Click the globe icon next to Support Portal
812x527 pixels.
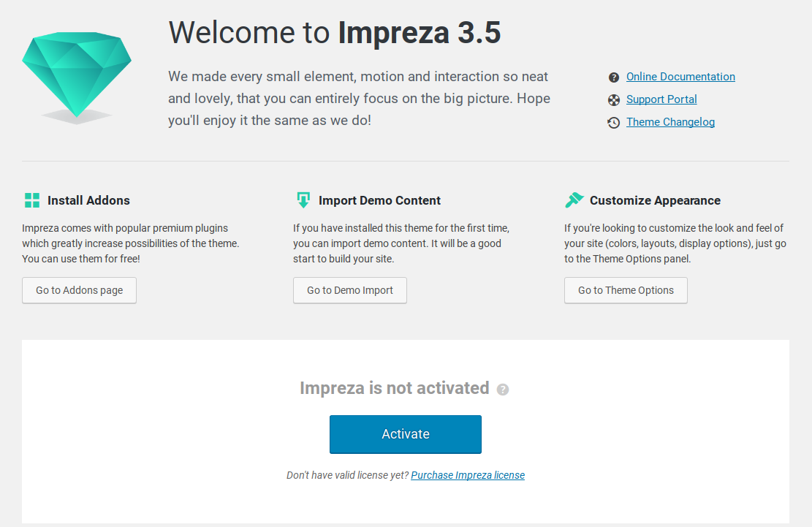(x=613, y=99)
